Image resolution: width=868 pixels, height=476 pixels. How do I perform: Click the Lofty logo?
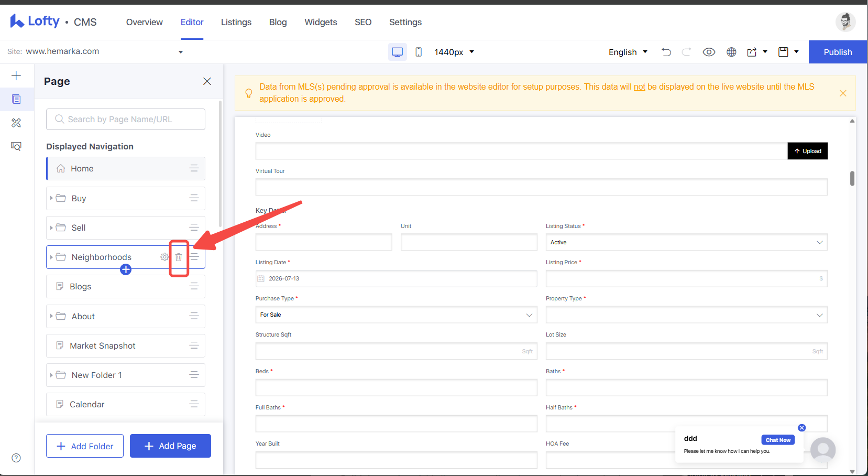pos(35,21)
